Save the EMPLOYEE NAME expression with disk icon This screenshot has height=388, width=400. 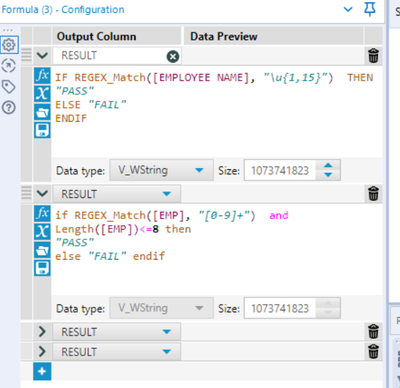click(42, 130)
